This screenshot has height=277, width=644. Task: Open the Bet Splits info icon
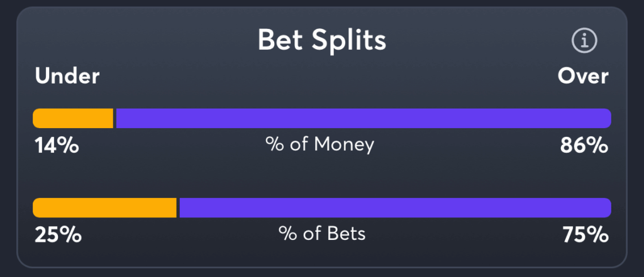[x=584, y=41]
